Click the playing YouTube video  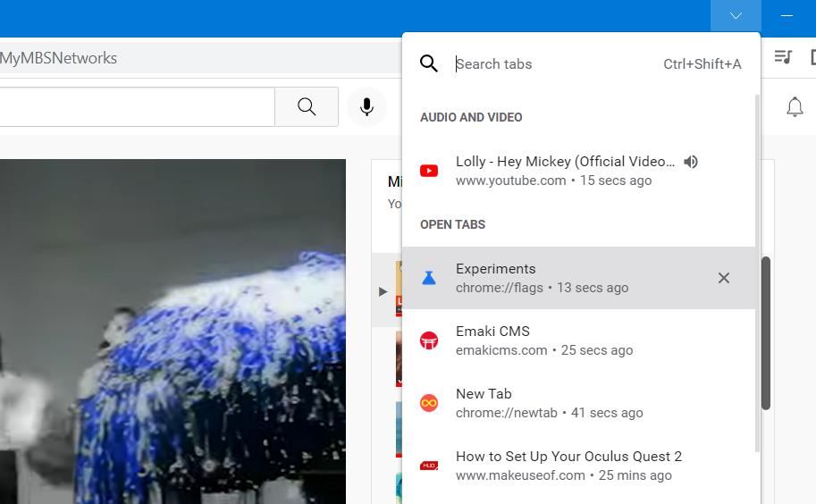pos(172,332)
